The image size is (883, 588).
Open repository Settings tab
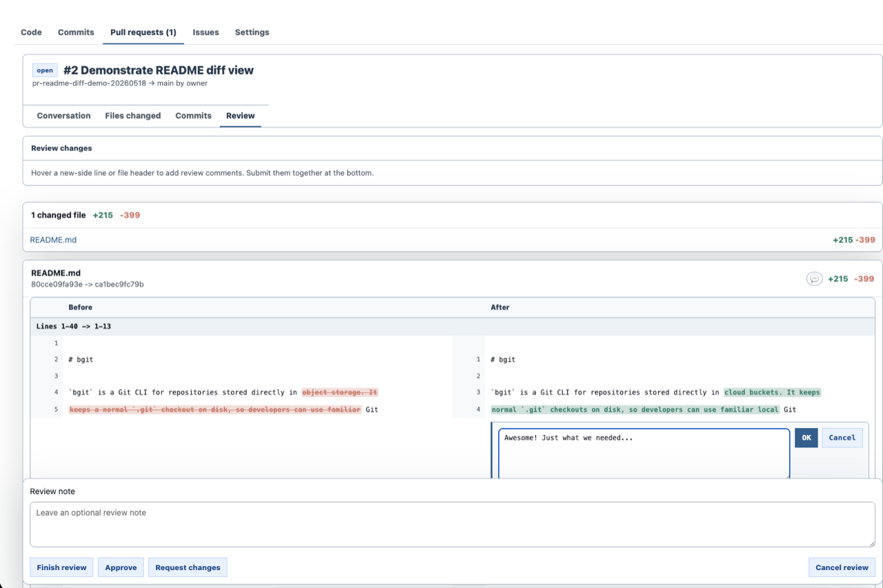(252, 32)
